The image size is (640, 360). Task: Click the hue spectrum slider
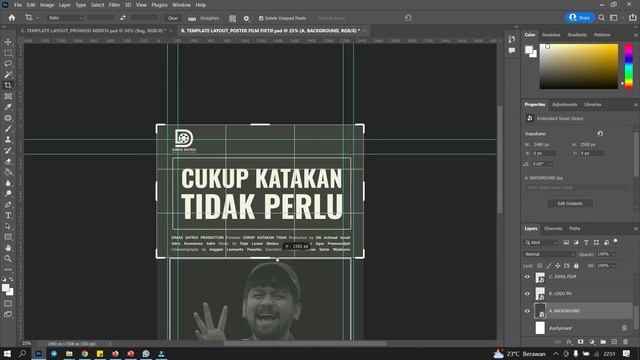tap(629, 67)
